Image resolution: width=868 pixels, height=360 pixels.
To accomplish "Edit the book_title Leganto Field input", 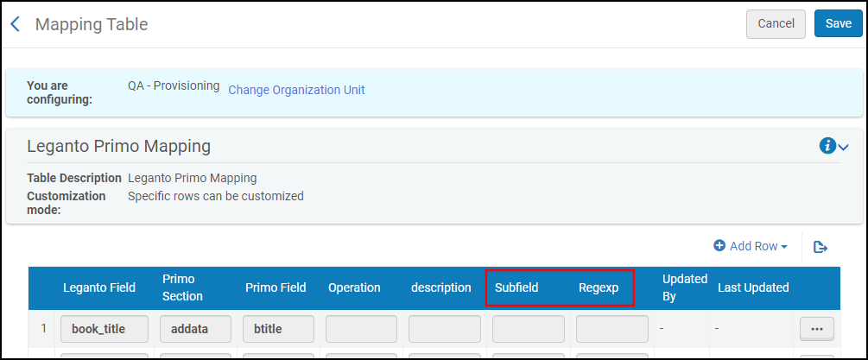I will 105,329.
